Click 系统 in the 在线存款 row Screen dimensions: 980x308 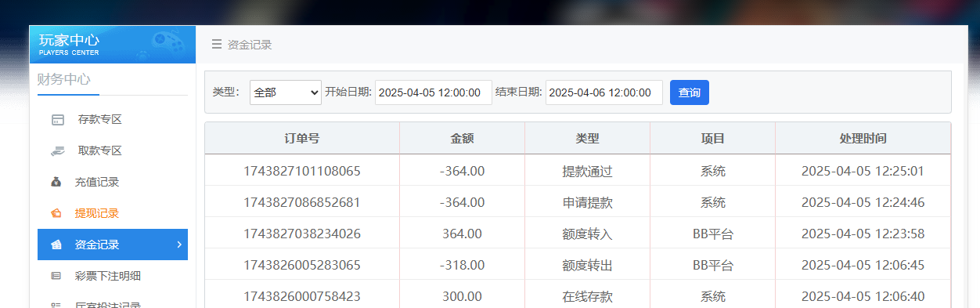712,296
